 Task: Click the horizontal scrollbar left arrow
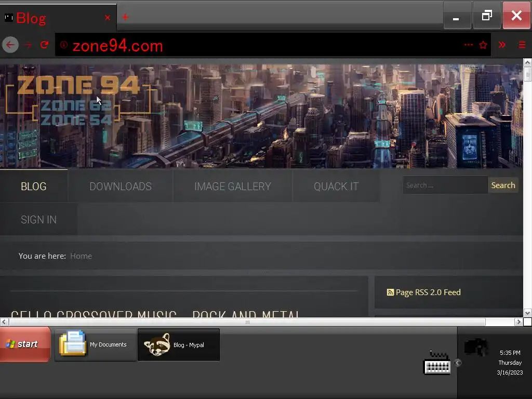click(x=4, y=322)
